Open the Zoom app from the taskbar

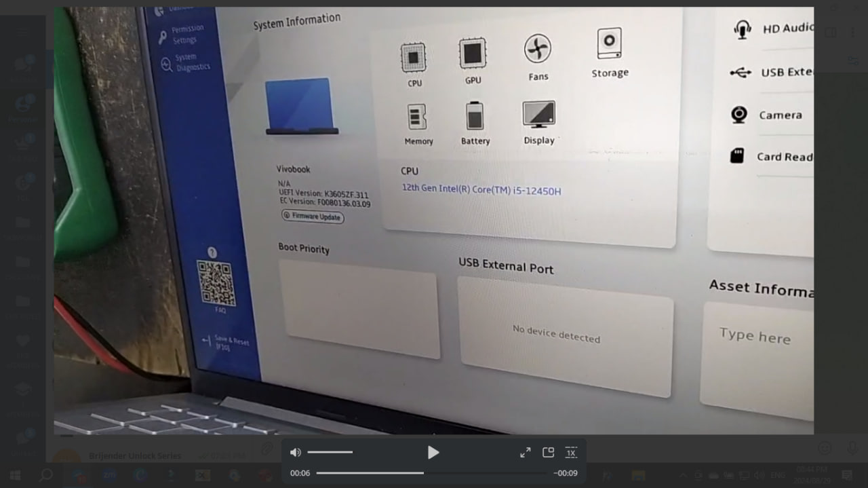(109, 475)
